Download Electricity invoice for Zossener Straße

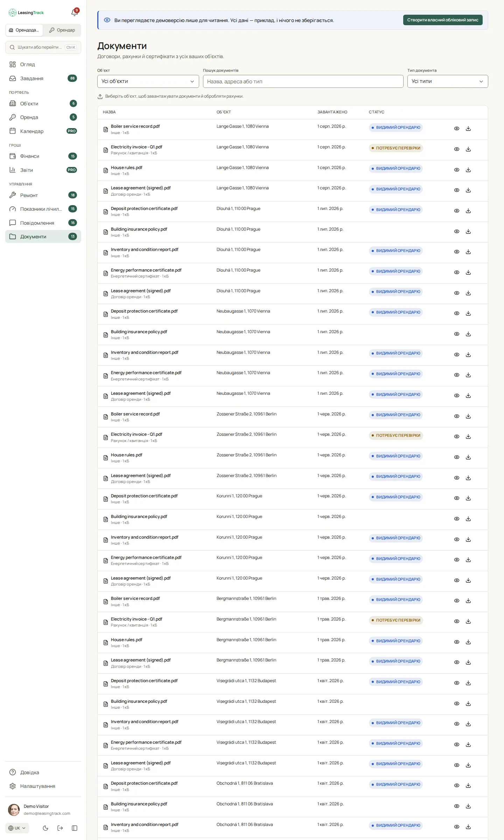(x=468, y=436)
